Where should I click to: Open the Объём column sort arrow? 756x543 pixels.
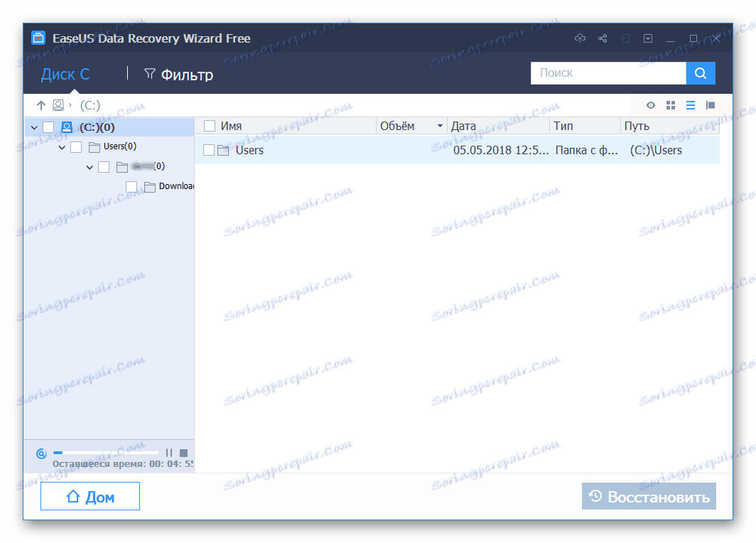pos(440,126)
